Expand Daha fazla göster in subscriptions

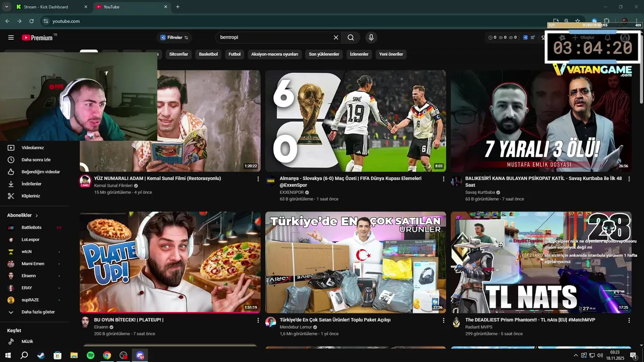coord(35,312)
